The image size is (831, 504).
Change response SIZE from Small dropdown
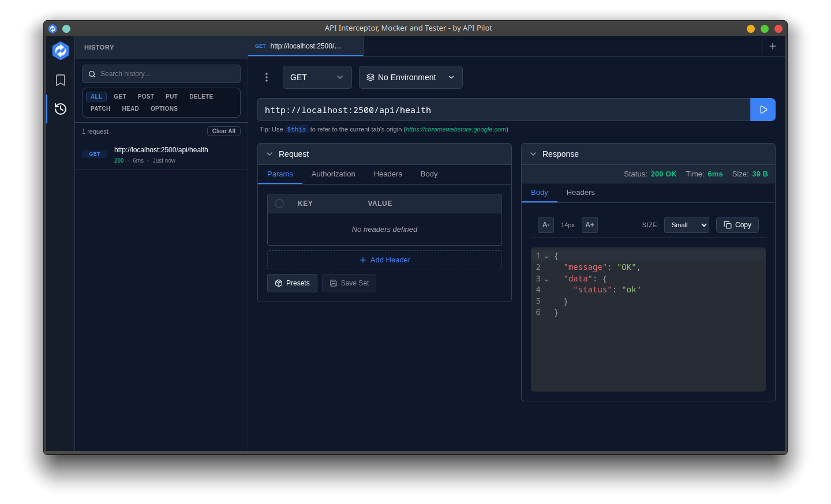(686, 225)
